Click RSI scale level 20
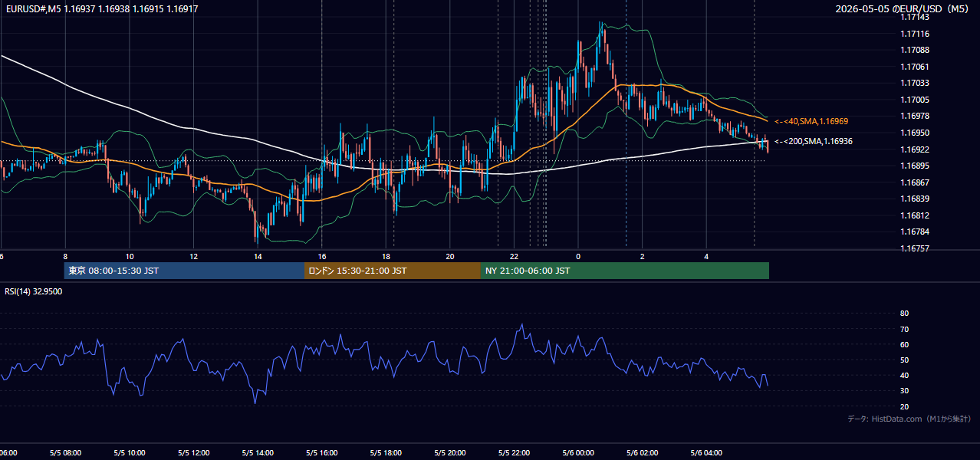Viewport: 980px width, 460px height. (x=905, y=406)
